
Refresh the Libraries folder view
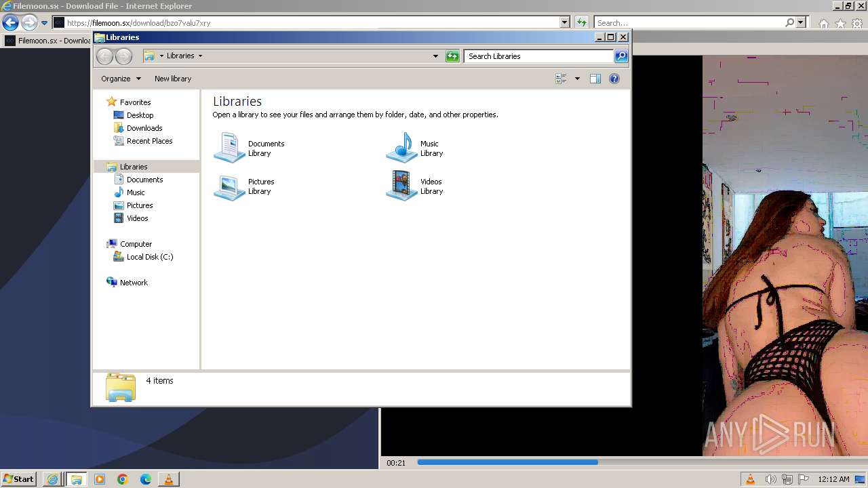[x=452, y=56]
